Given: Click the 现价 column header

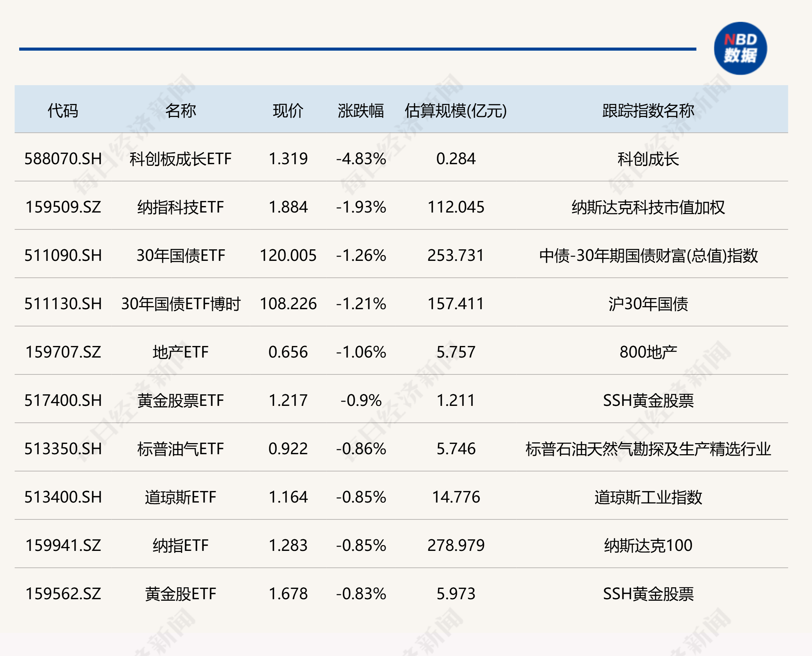Looking at the screenshot, I should pos(288,110).
